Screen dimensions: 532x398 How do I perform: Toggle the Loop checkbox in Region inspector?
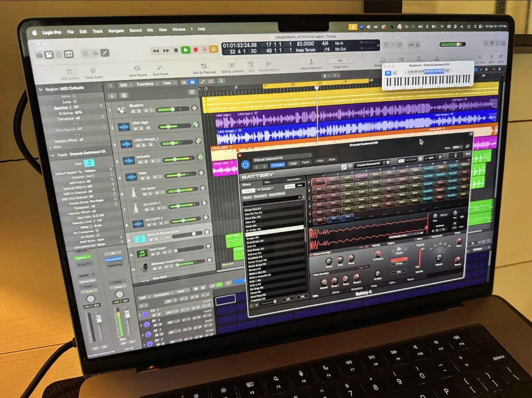(74, 101)
